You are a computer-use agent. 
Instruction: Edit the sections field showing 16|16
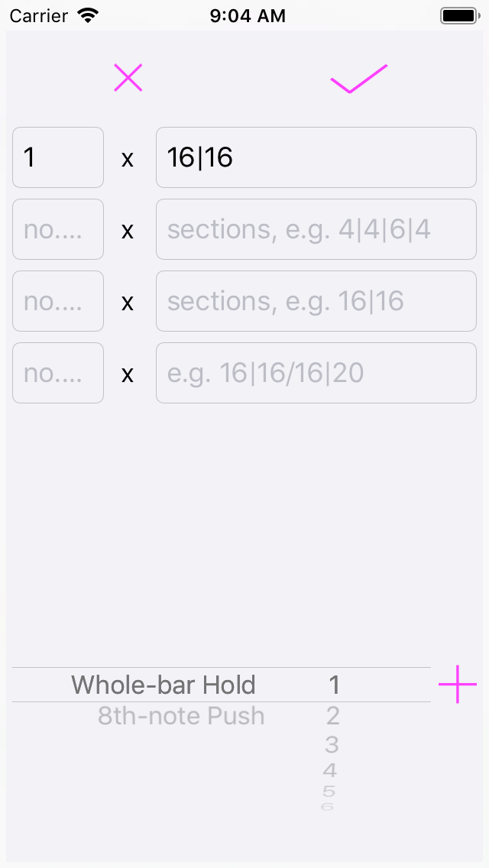pos(316,157)
